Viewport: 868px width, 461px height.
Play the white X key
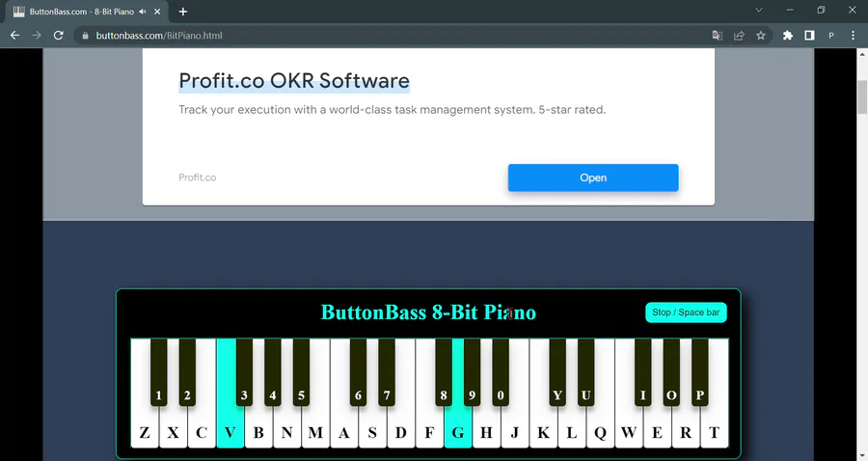pyautogui.click(x=174, y=433)
